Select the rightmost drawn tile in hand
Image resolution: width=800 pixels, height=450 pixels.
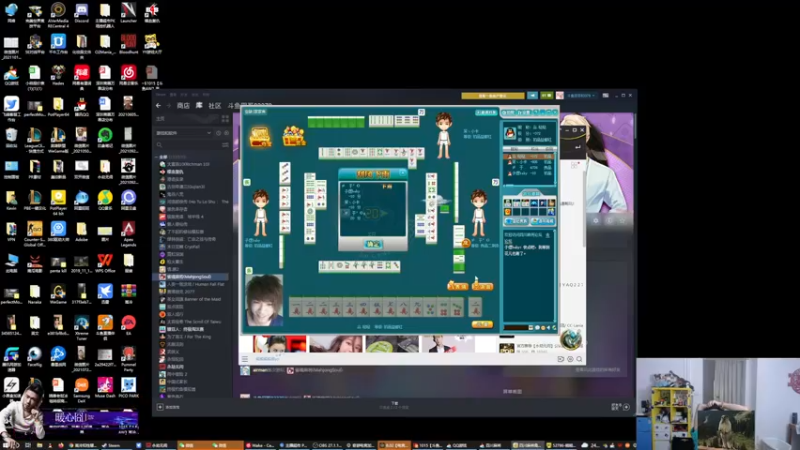point(476,307)
